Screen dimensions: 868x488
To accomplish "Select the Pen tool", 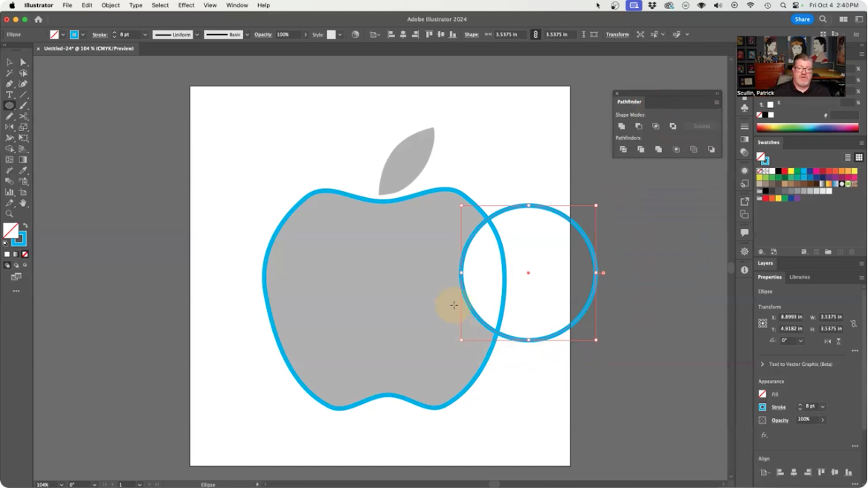I will point(10,83).
